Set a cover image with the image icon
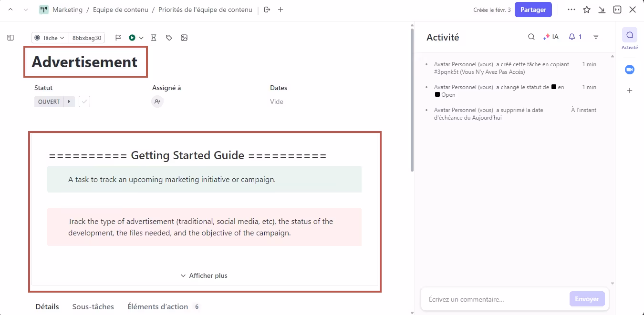 tap(184, 37)
